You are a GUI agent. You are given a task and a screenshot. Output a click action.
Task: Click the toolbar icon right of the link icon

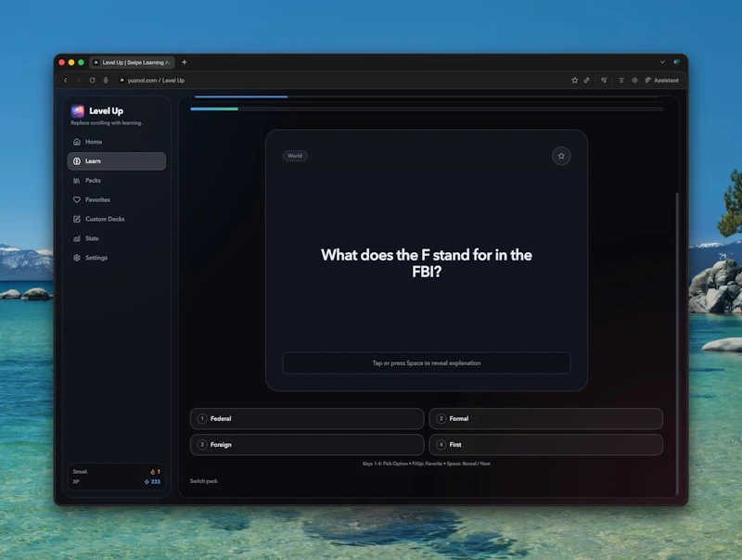604,81
